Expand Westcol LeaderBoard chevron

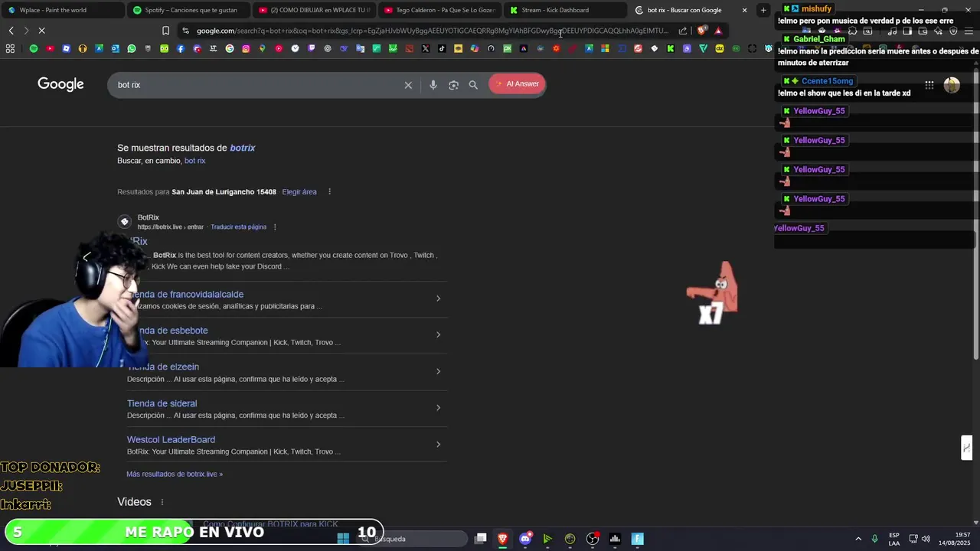[x=438, y=444]
